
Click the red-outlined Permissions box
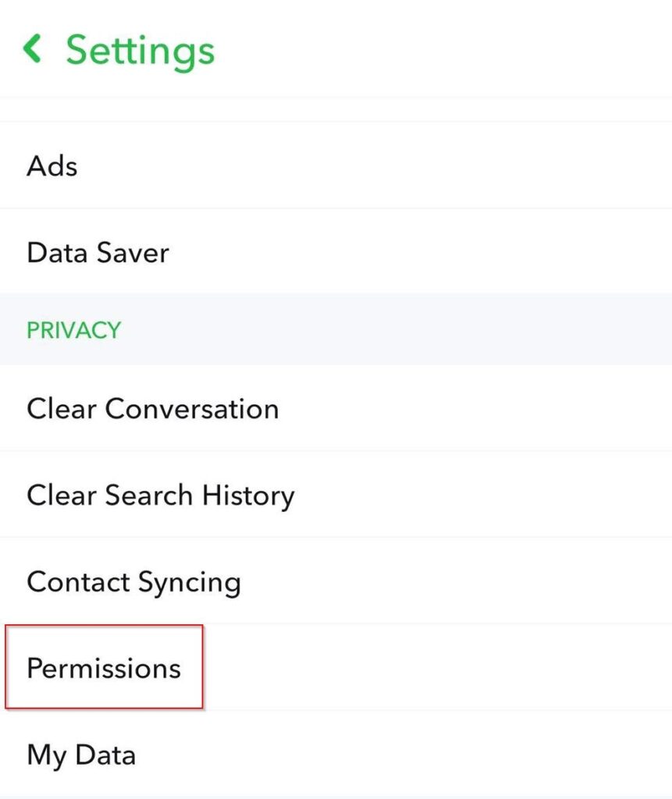pyautogui.click(x=104, y=666)
